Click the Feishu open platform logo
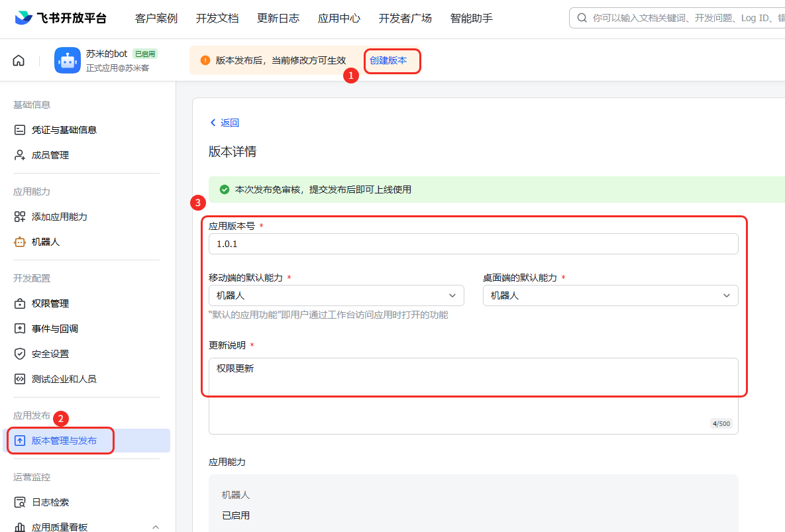The image size is (785, 532). click(x=60, y=18)
